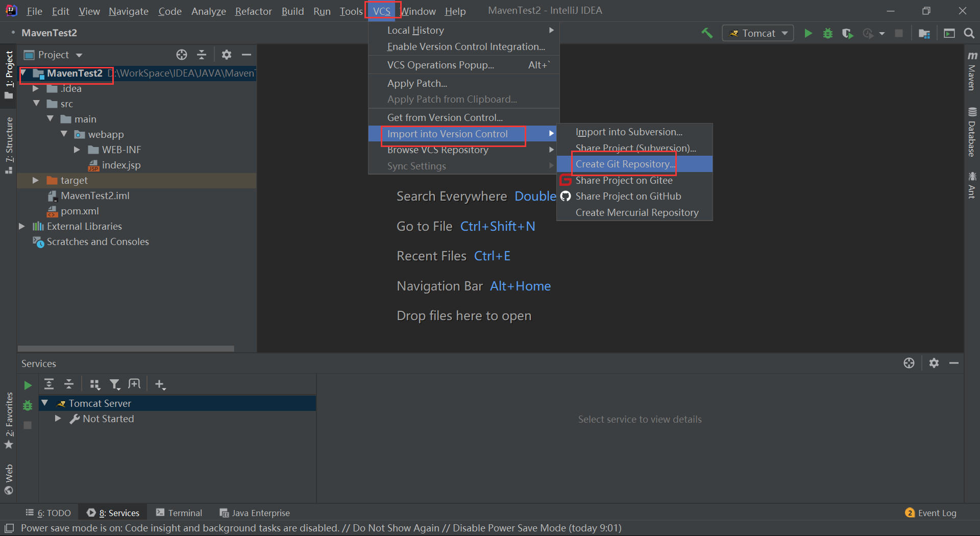Collapse all in Project panel
The width and height of the screenshot is (980, 536).
[202, 55]
